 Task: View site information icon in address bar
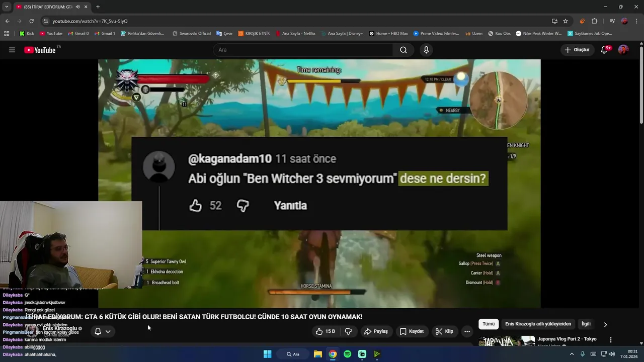46,21
